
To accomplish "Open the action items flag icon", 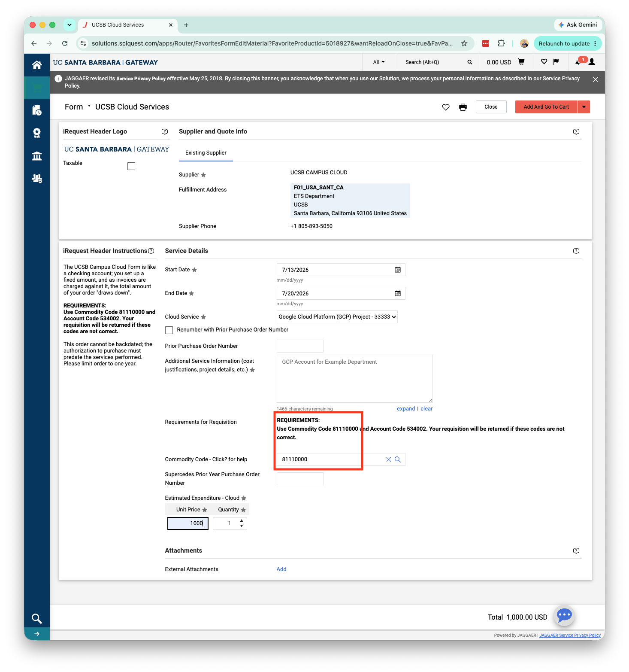I will 556,62.
